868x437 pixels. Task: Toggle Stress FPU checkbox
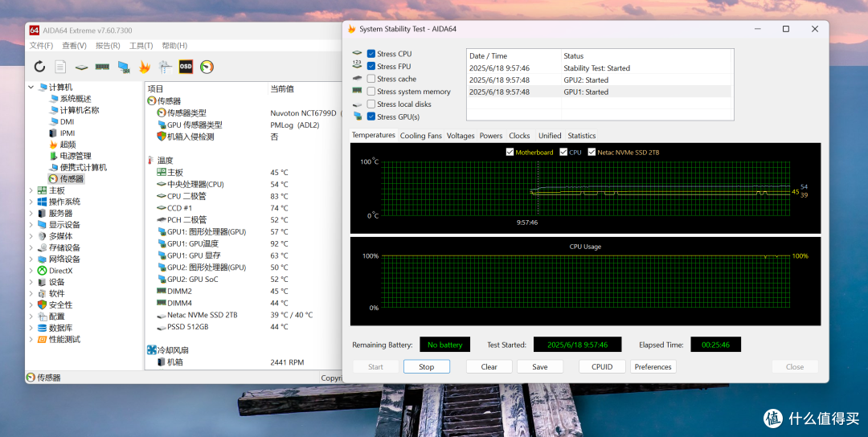[x=371, y=67]
